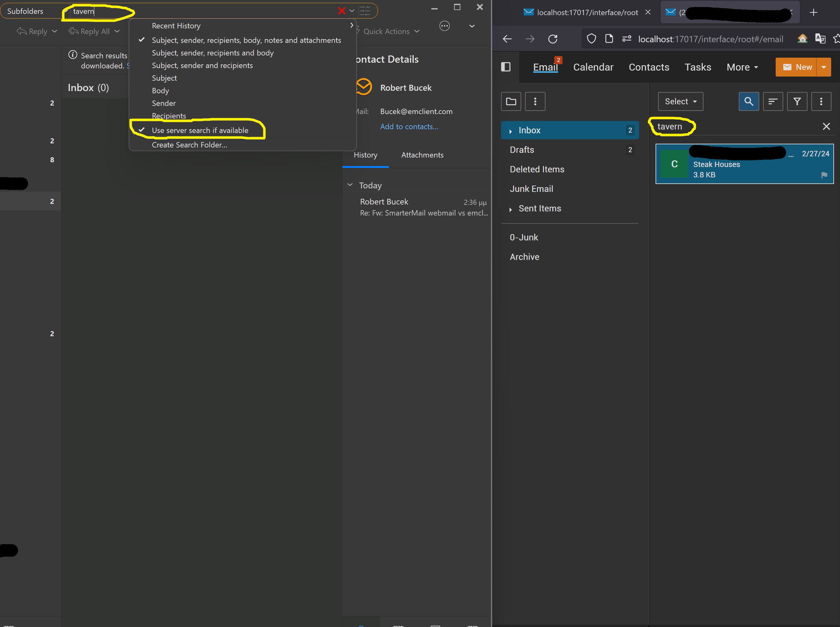Open the Select dropdown
The width and height of the screenshot is (840, 627).
[x=680, y=101]
